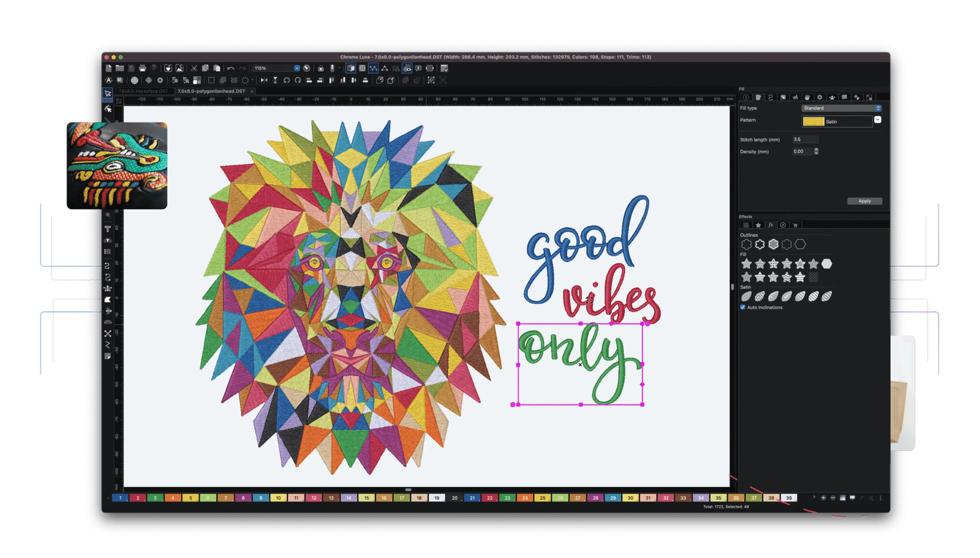The image size is (980, 558).
Task: Pick the last leaf satin effect
Action: coord(827,296)
